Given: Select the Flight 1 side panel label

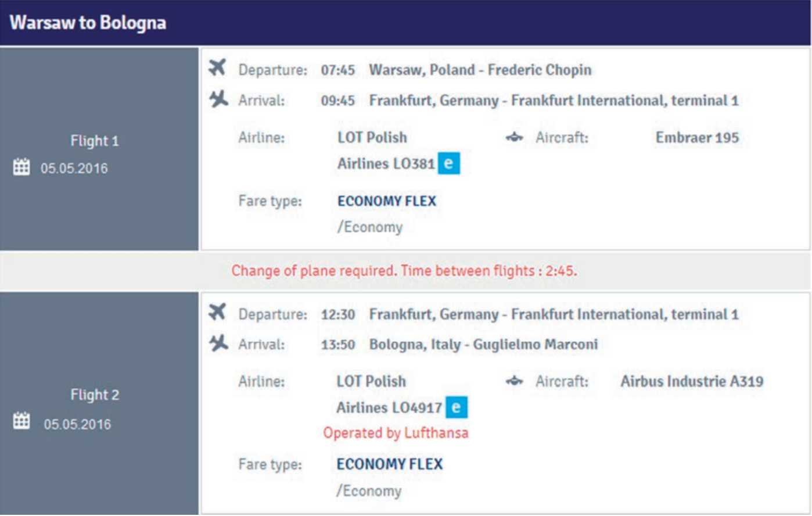Looking at the screenshot, I should coord(95,141).
